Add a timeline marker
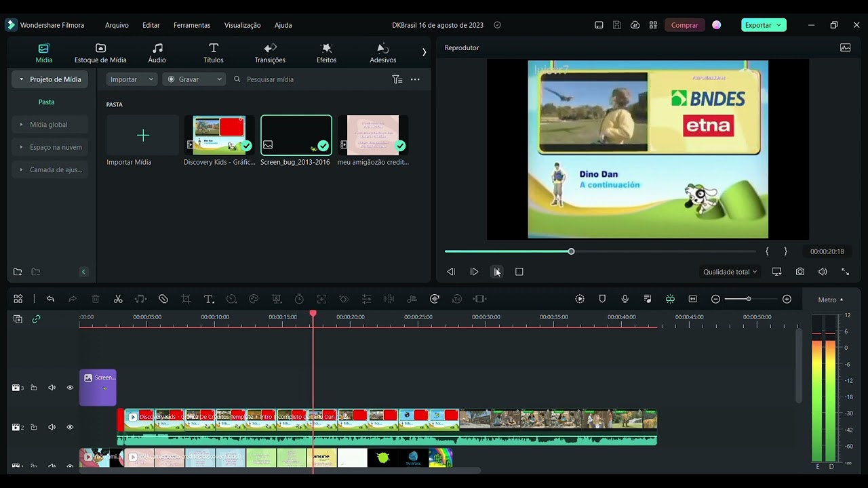 click(x=602, y=299)
